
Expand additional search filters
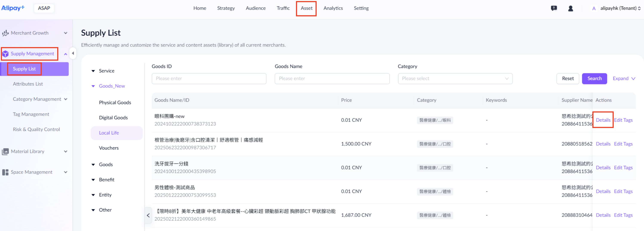624,79
